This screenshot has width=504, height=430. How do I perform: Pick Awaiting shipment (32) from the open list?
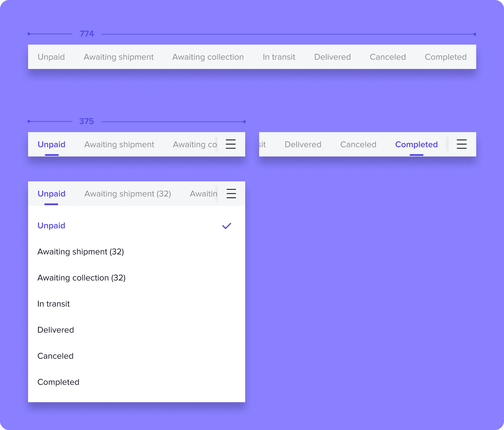(137, 252)
